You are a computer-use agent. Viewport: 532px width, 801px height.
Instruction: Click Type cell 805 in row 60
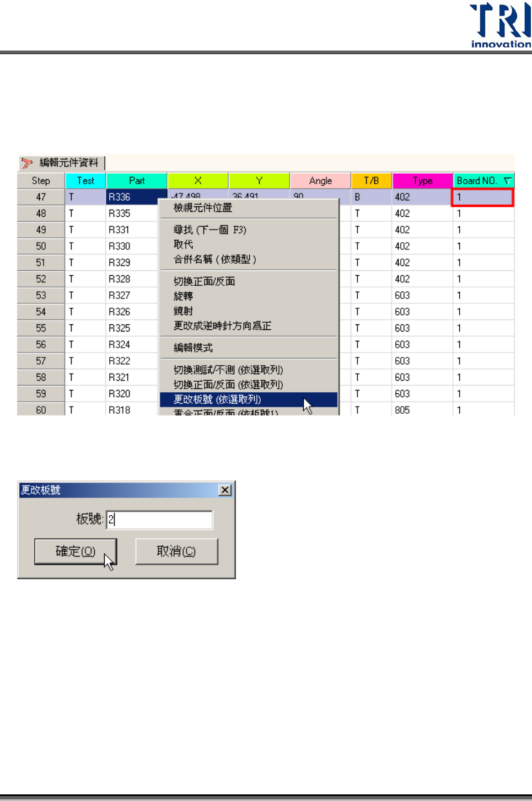[423, 409]
